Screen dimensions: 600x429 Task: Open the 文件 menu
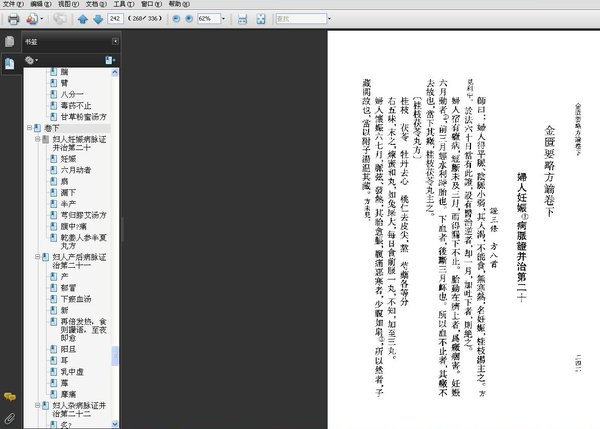click(13, 4)
